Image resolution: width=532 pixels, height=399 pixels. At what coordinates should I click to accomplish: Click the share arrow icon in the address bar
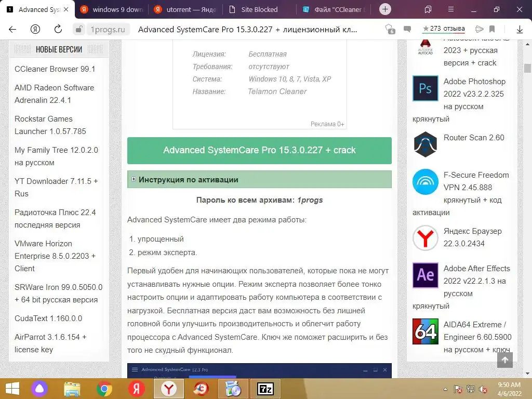click(x=479, y=29)
